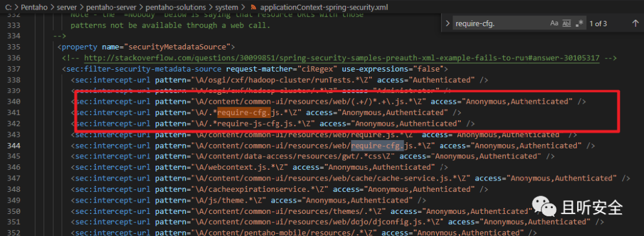Click the XML file icon in breadcrumb
Screen dimensions: 644x236
click(253, 7)
